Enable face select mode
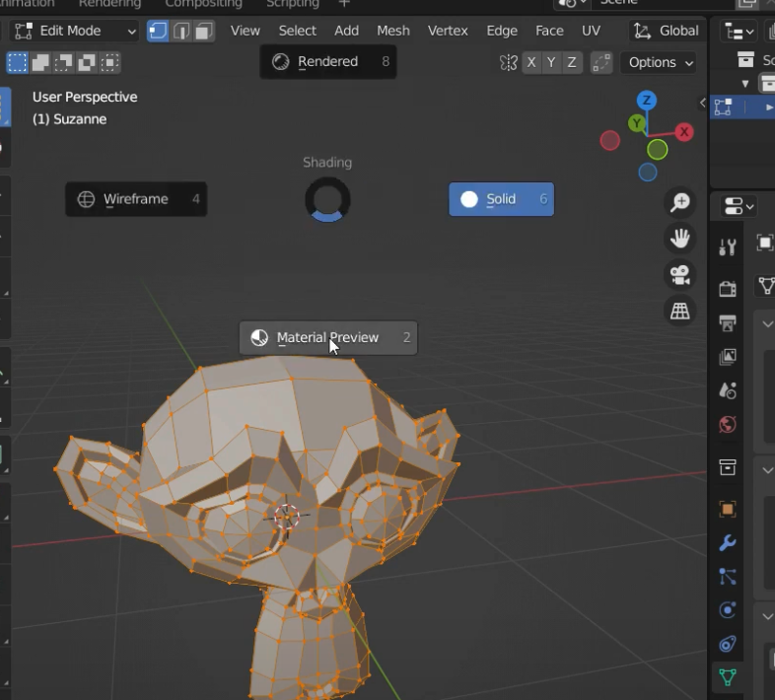This screenshot has width=775, height=700. 204,31
